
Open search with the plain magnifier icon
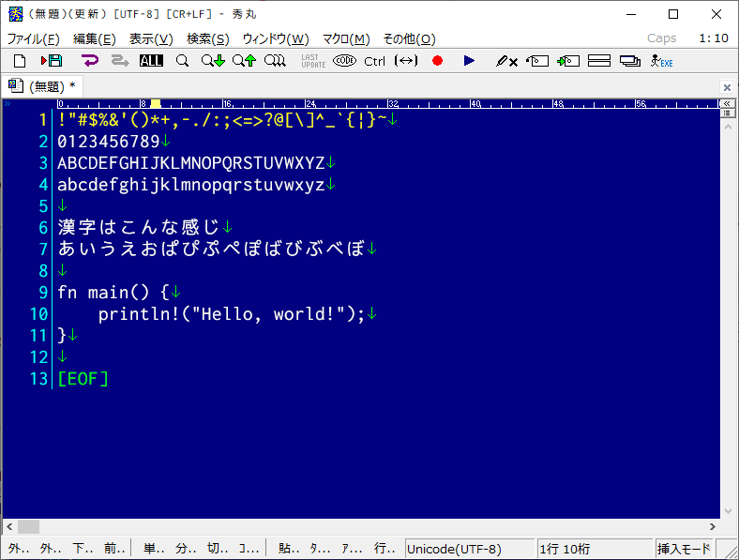pyautogui.click(x=182, y=61)
